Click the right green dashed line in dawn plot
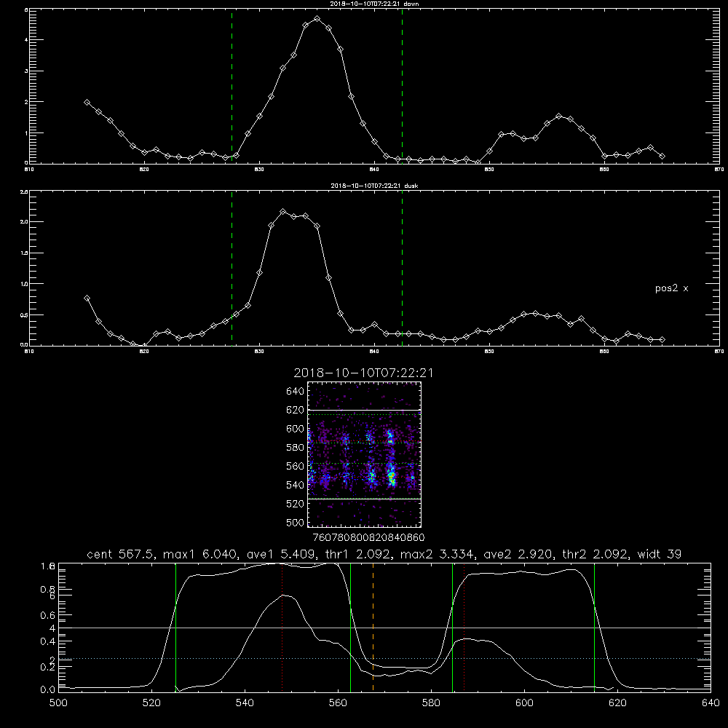728x728 pixels. coord(402,86)
